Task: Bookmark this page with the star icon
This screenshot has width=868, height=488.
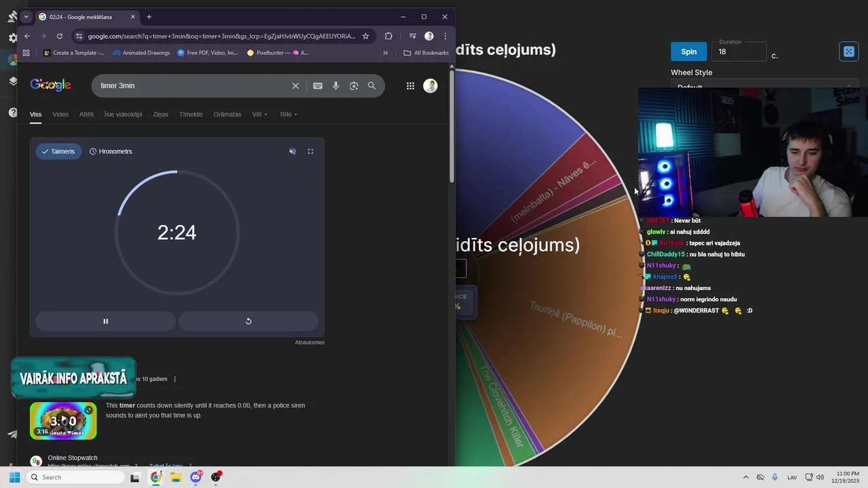Action: (366, 36)
